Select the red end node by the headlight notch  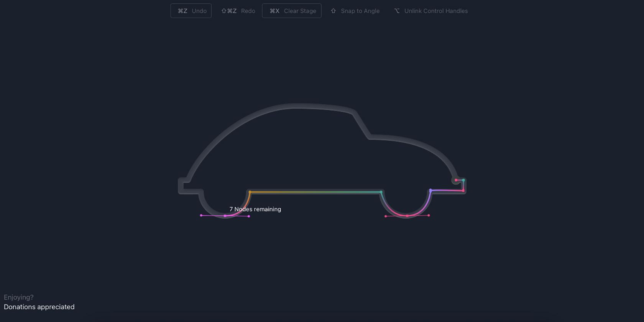456,180
